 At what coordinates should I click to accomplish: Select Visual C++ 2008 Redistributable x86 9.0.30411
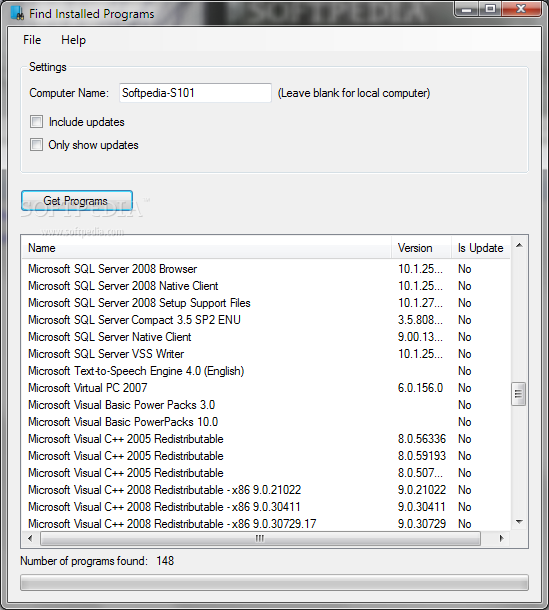pyautogui.click(x=266, y=507)
